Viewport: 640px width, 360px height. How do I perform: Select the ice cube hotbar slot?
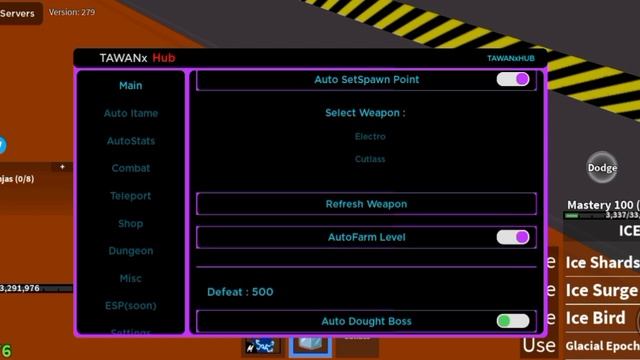(x=310, y=346)
